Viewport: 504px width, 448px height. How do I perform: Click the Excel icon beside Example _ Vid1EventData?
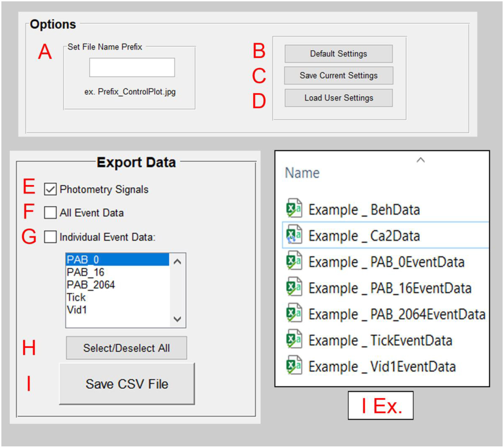[294, 365]
